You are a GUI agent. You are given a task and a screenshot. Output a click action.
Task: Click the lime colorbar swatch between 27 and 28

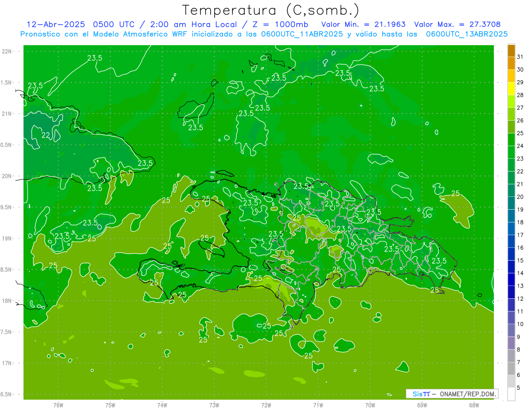(x=511, y=102)
